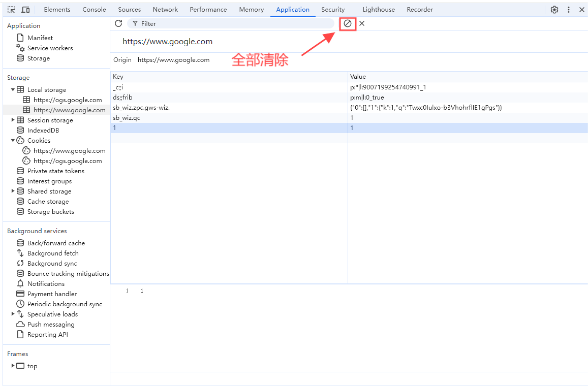Click the Session storage table icon
Screen dimensions: 588x386
click(x=20, y=120)
